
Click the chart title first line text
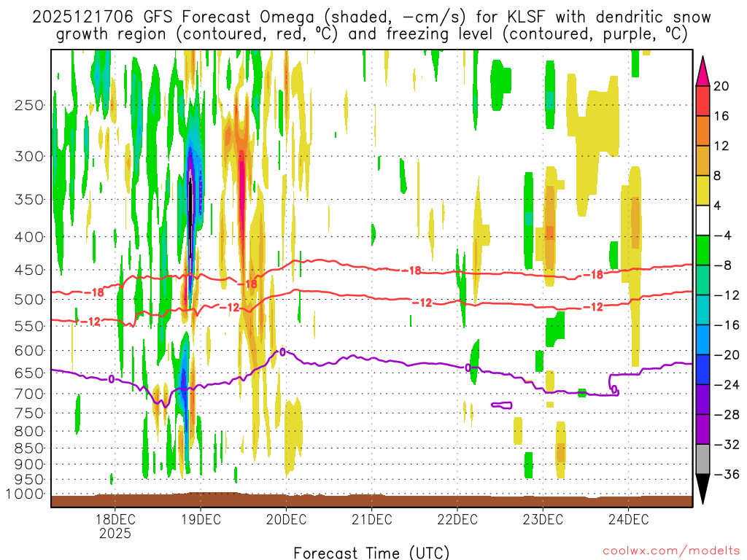(371, 17)
